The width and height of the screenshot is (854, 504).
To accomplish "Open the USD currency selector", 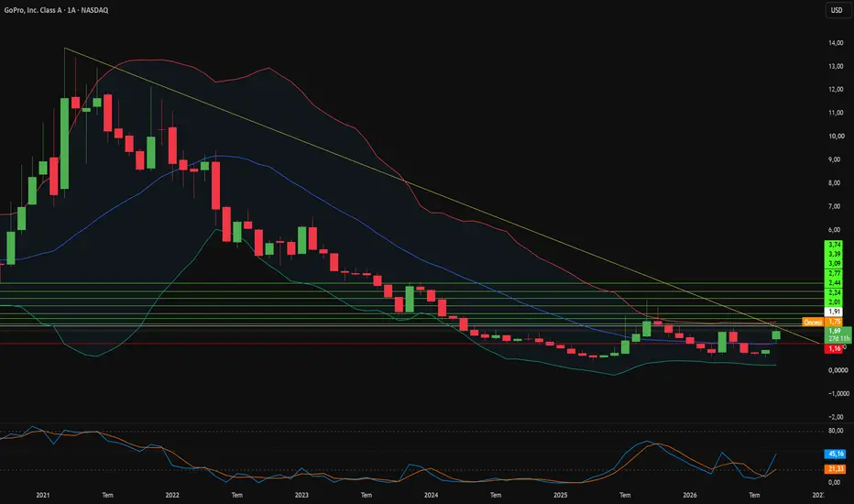I will pos(836,10).
